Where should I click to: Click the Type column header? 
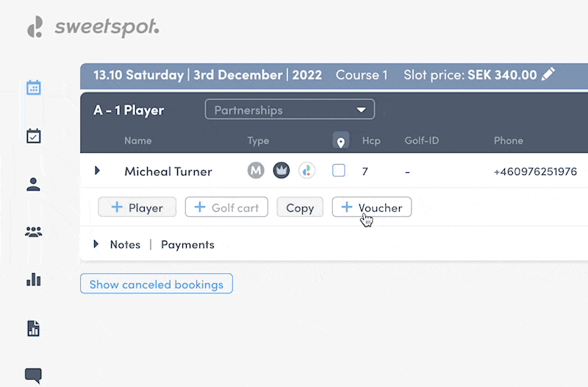258,141
